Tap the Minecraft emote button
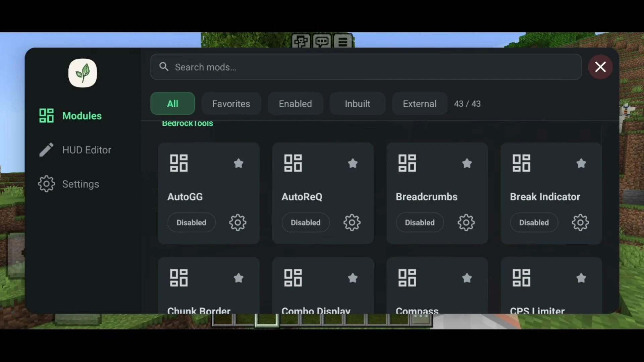This screenshot has width=644, height=362. point(301,42)
